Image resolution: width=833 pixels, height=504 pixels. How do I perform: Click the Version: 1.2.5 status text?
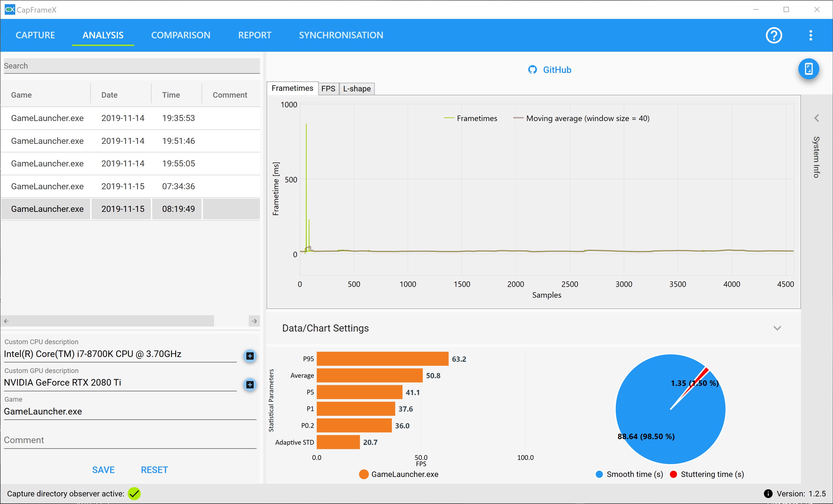(x=801, y=493)
